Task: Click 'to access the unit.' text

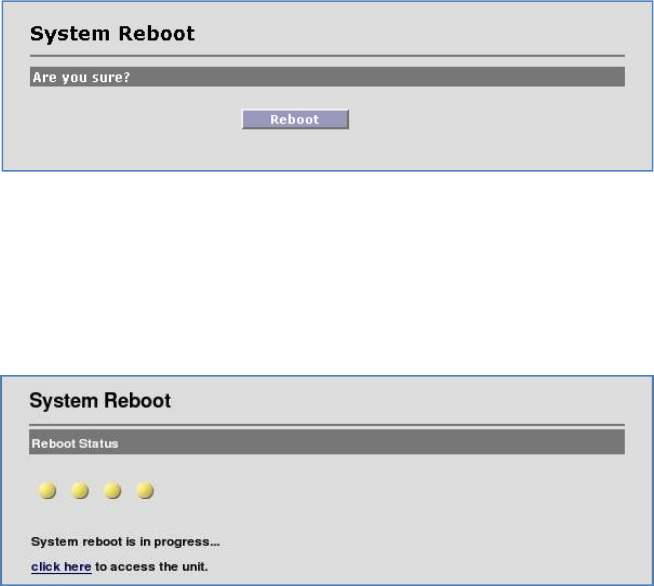Action: 151,567
